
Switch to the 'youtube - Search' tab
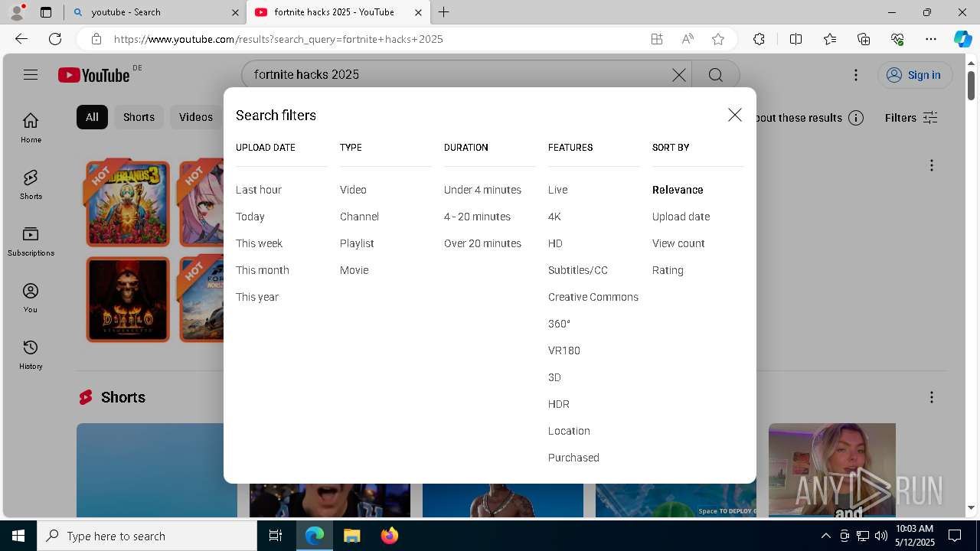pyautogui.click(x=157, y=12)
